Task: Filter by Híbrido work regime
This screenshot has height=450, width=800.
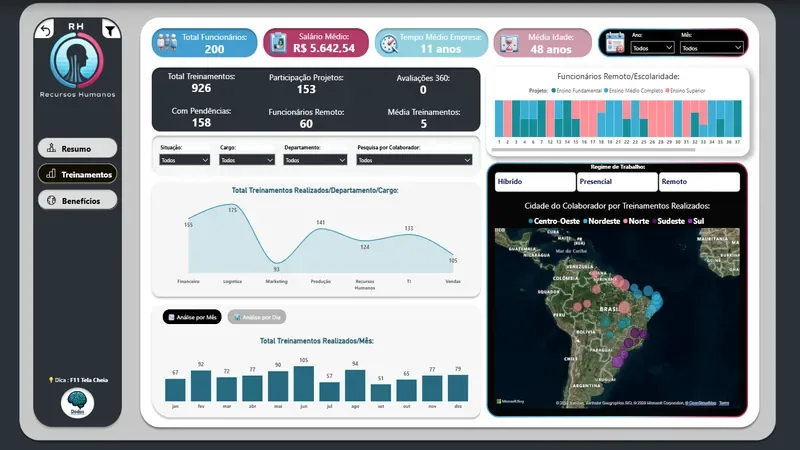Action: point(535,182)
